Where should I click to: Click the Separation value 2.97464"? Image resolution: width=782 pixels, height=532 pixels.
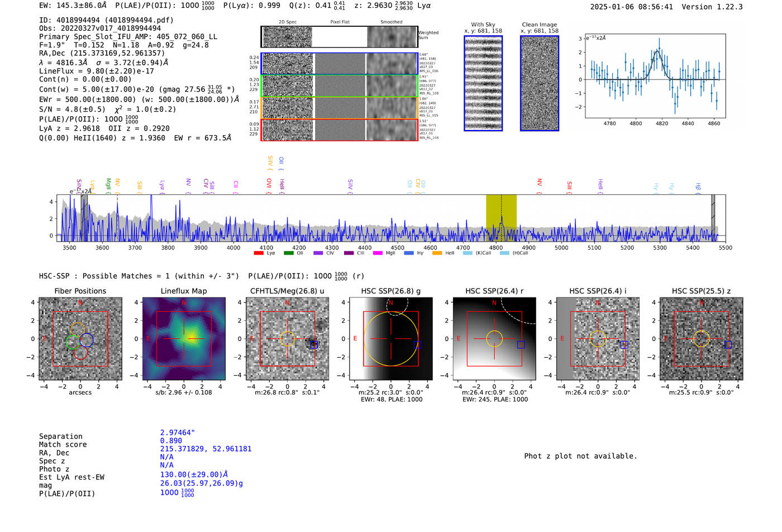coord(178,433)
